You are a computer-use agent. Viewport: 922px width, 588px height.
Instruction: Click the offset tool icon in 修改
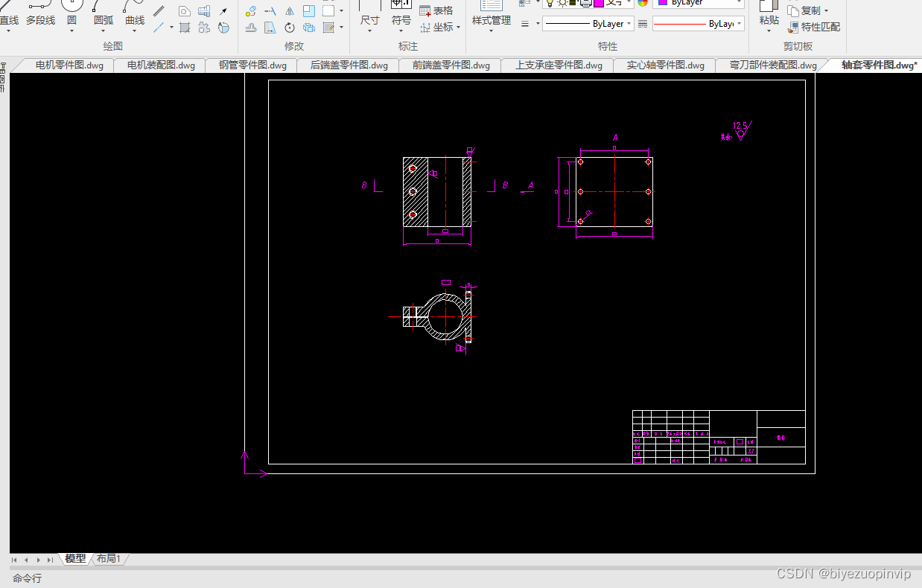point(251,28)
